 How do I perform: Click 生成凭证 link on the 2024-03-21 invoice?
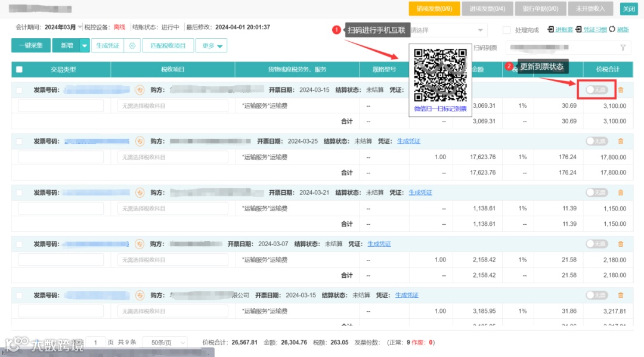420,193
